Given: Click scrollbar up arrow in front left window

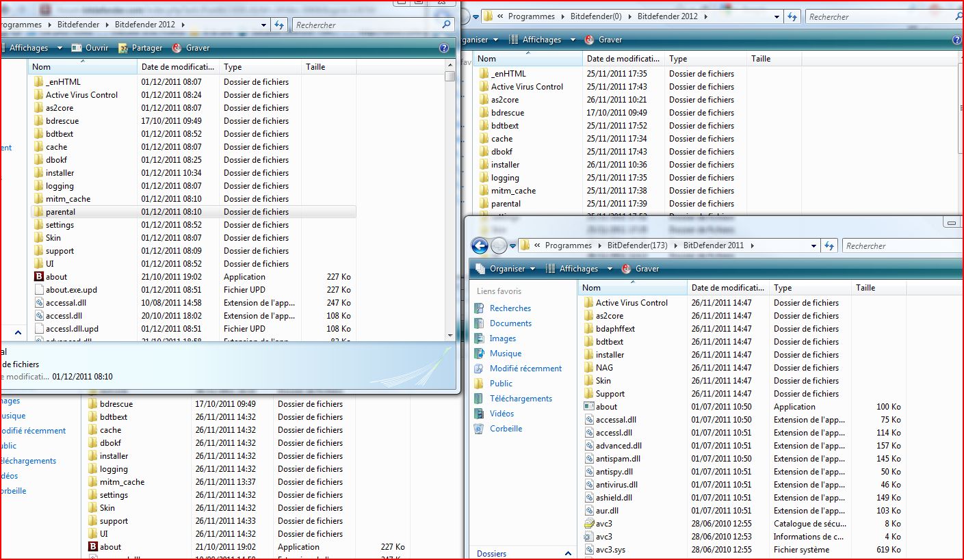Looking at the screenshot, I should (x=450, y=64).
